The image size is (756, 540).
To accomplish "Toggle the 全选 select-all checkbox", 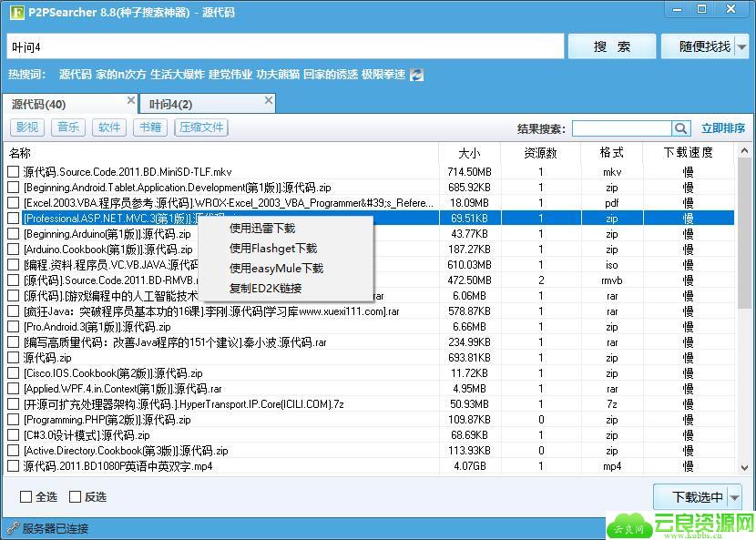I will 26,496.
